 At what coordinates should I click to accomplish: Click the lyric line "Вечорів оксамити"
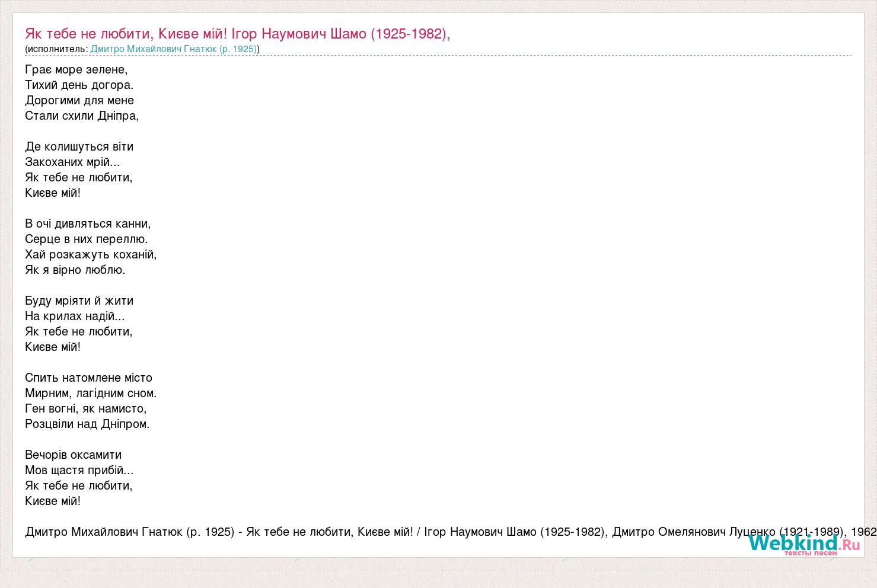coord(73,455)
